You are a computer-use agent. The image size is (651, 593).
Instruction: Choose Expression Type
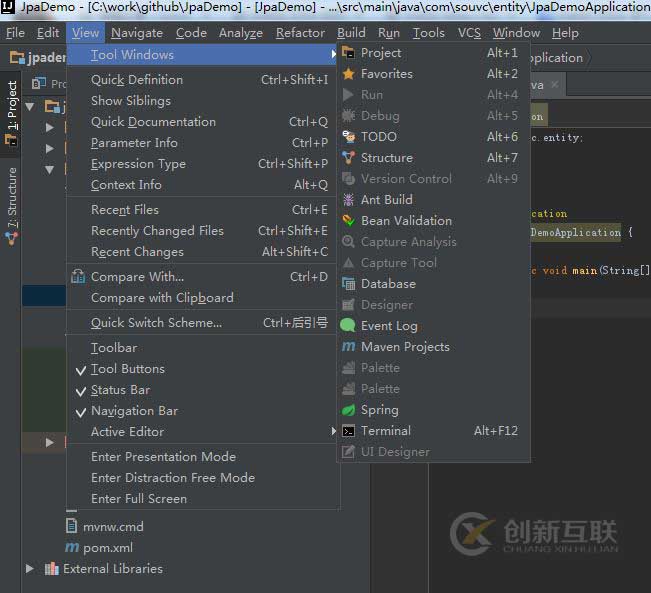pos(203,164)
